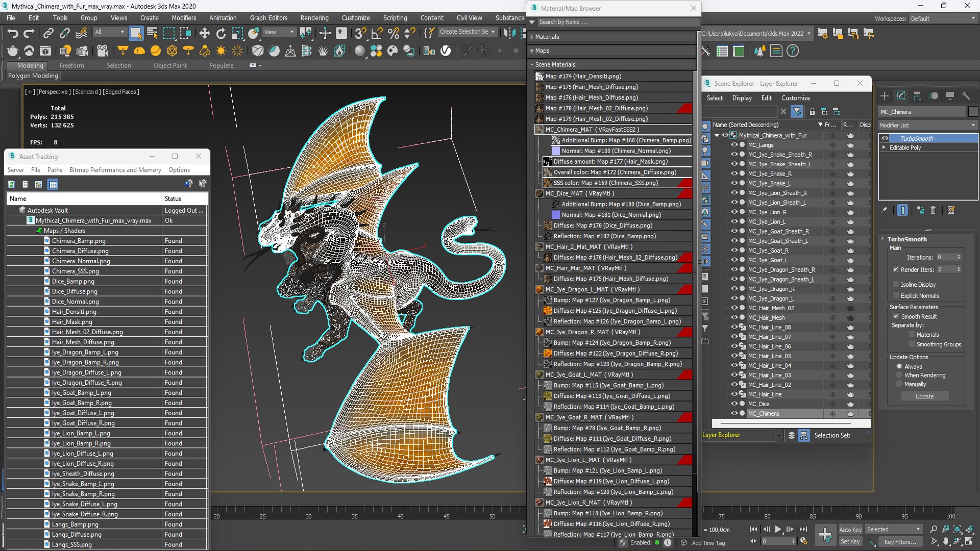Expand the Editable Poly modifier

[x=884, y=147]
